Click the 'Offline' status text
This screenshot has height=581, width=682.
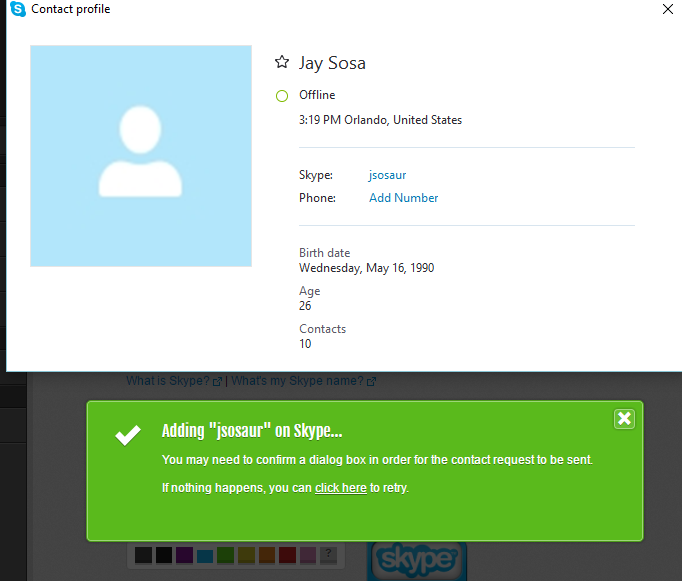(317, 95)
